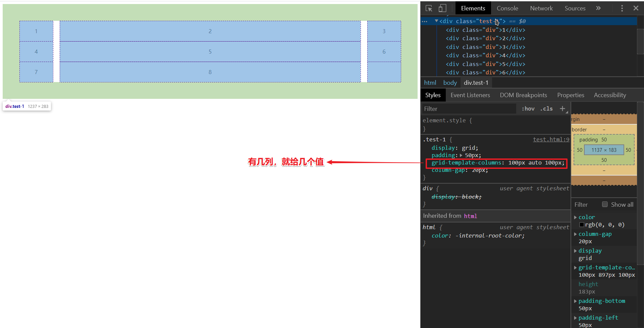Image resolution: width=644 pixels, height=328 pixels.
Task: Show more DevTools tabs chevron
Action: pyautogui.click(x=598, y=8)
